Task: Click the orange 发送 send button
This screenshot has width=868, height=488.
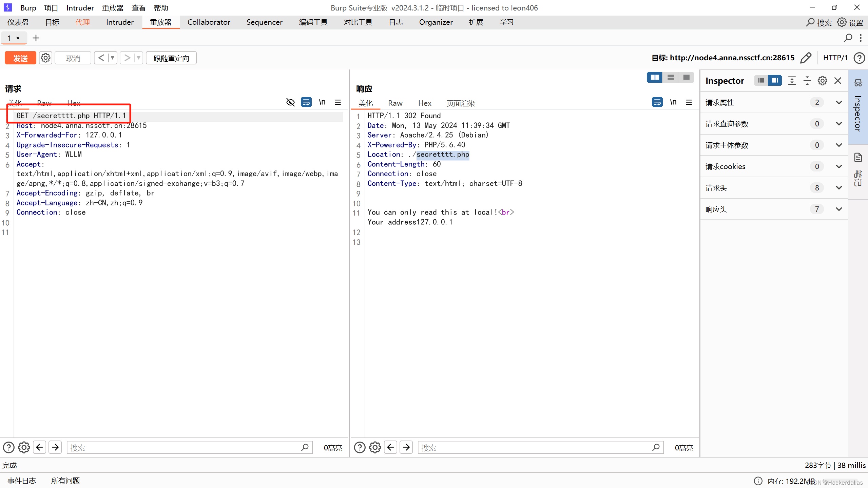Action: [x=20, y=58]
